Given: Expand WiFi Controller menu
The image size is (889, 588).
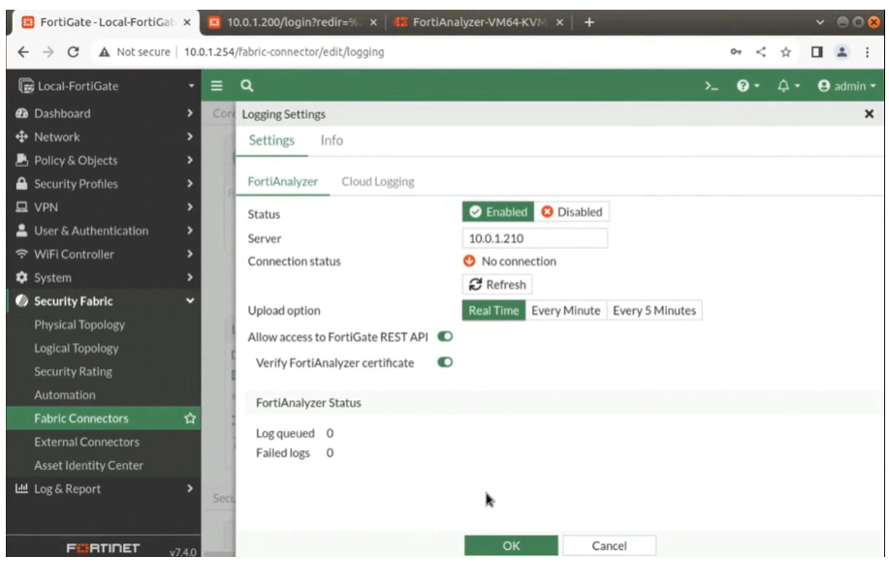Looking at the screenshot, I should coord(103,255).
